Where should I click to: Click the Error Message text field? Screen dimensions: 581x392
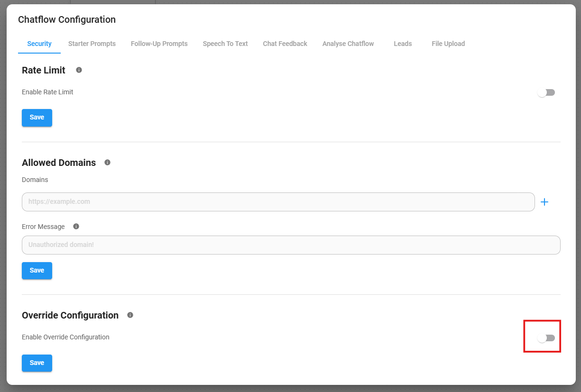click(x=291, y=245)
